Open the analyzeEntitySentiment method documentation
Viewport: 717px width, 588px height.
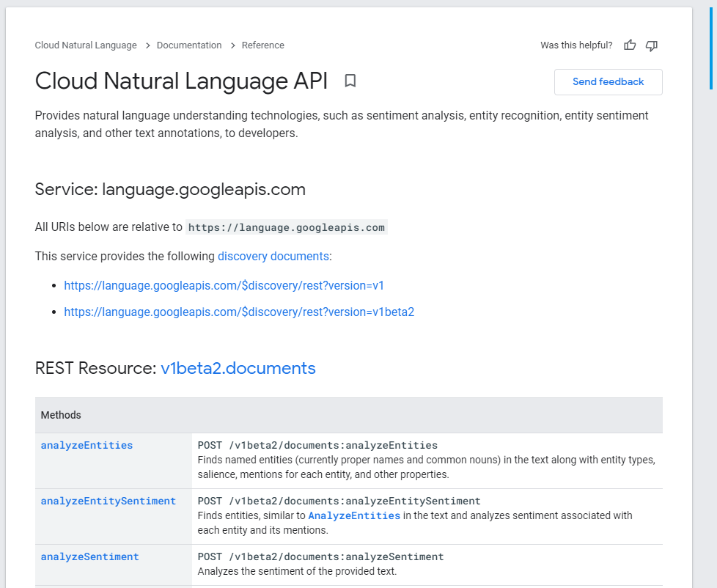pyautogui.click(x=108, y=501)
